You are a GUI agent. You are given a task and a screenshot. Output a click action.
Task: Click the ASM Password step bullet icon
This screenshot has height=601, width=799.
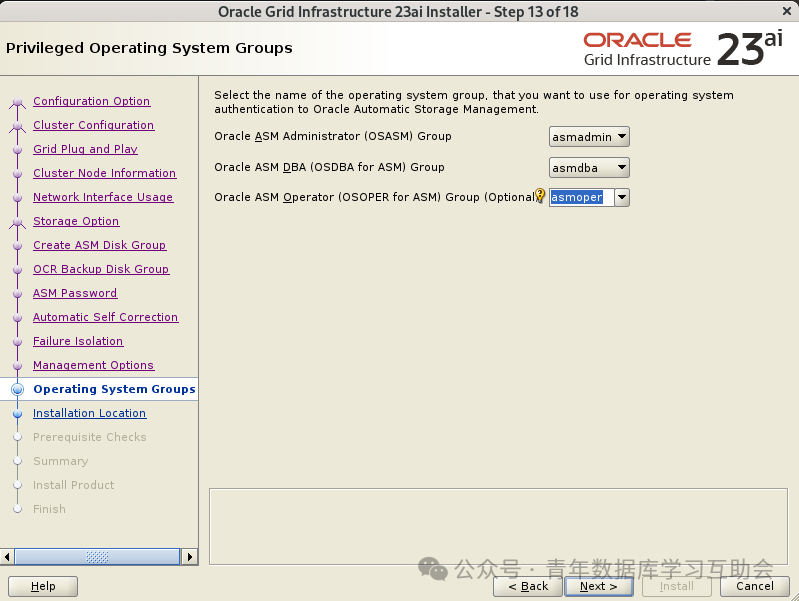[17, 294]
